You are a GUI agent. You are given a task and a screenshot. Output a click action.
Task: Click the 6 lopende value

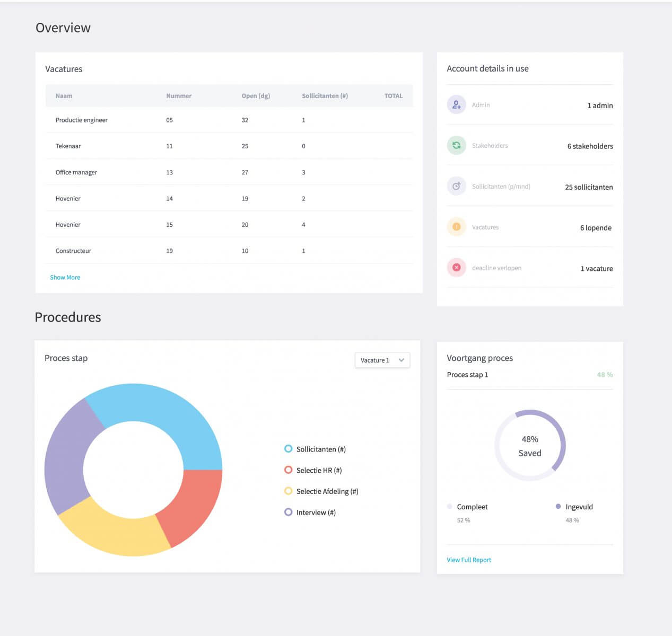[x=596, y=228]
